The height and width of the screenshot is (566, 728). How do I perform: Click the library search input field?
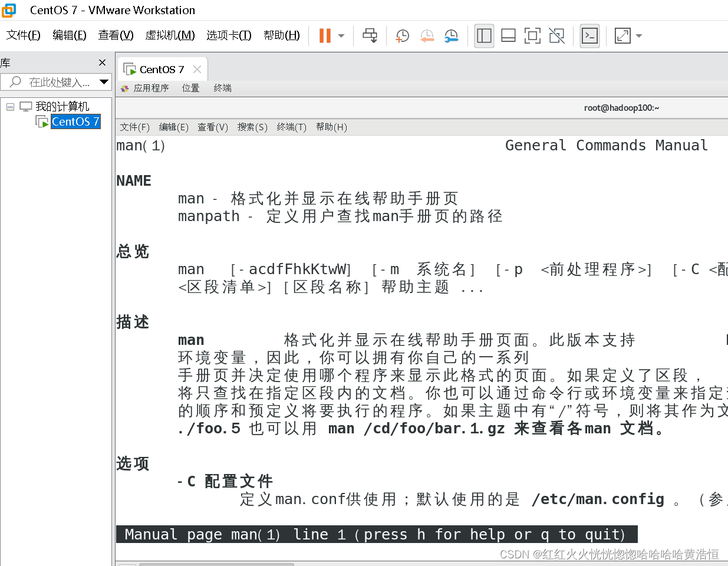(56, 82)
